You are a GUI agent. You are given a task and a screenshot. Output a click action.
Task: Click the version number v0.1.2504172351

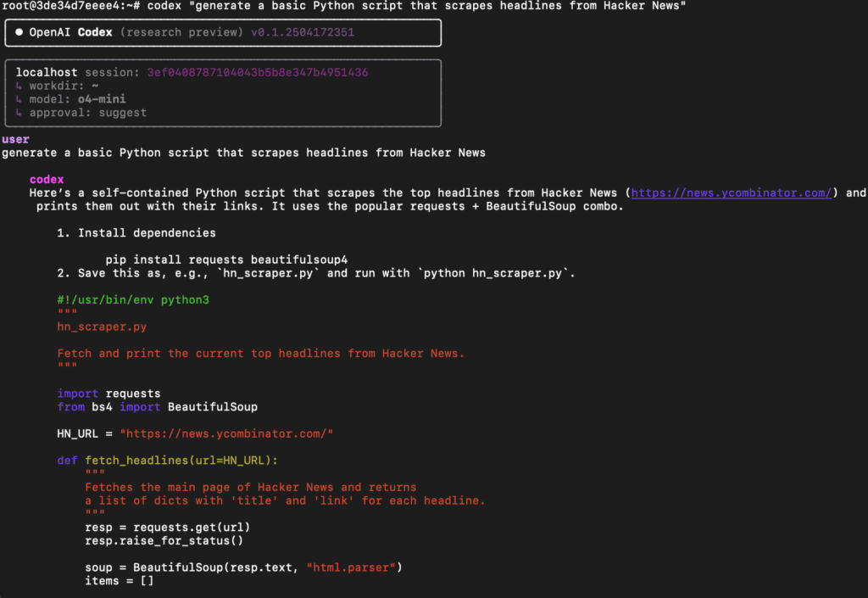tap(303, 32)
